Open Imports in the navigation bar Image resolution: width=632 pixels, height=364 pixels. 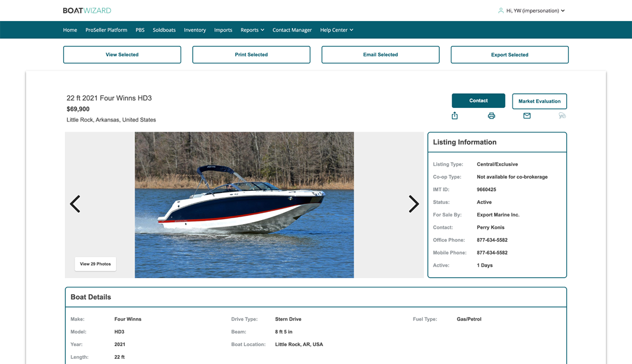pos(223,30)
